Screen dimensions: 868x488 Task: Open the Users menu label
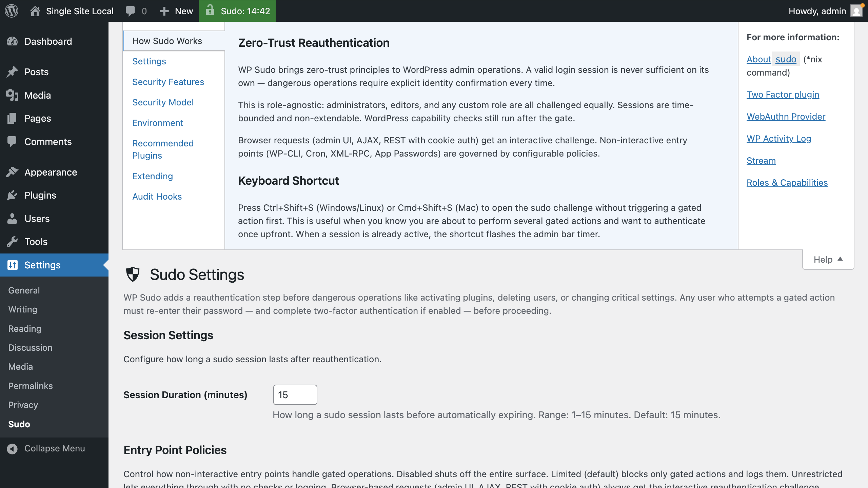pyautogui.click(x=37, y=219)
